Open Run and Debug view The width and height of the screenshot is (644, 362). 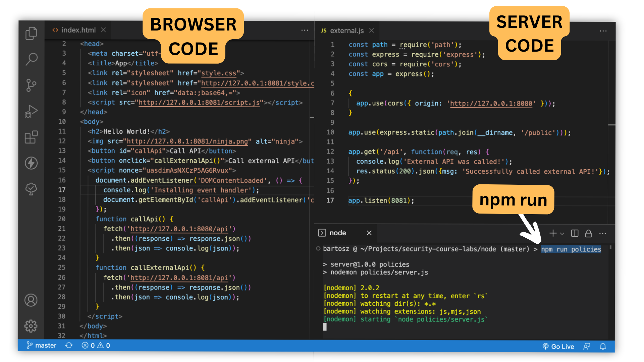(31, 111)
